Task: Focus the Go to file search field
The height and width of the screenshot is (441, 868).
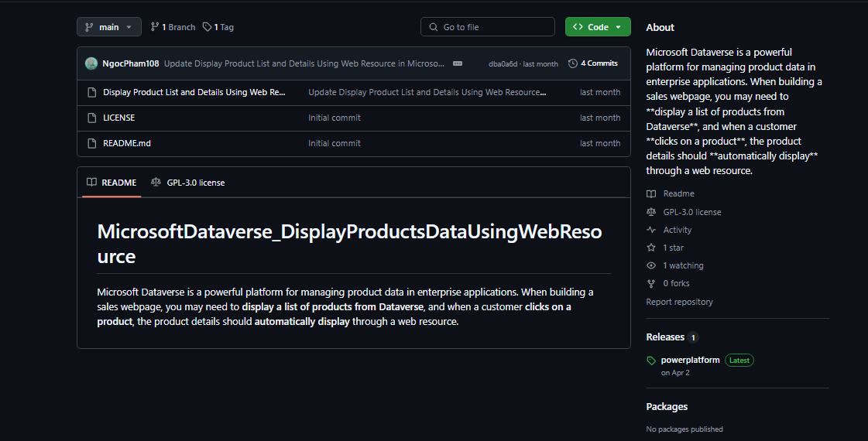Action: point(488,27)
